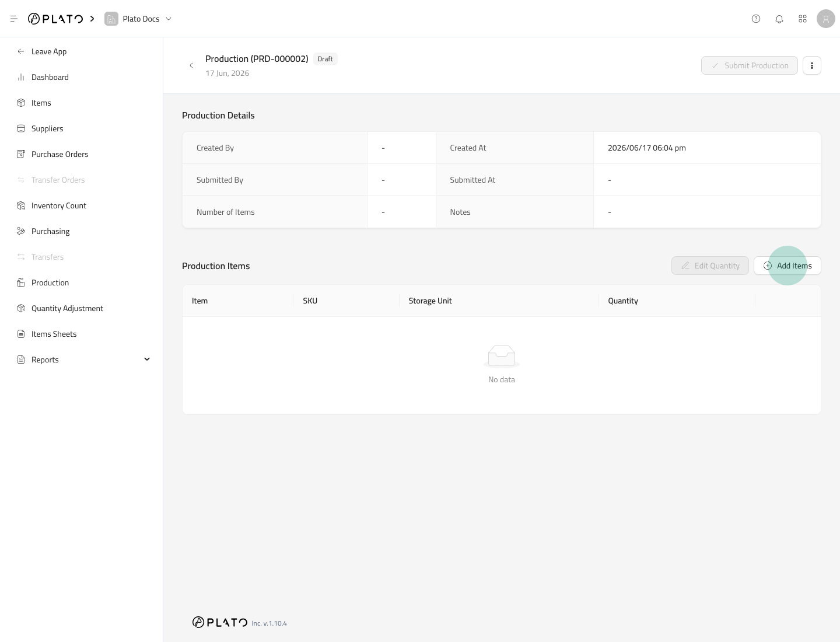
Task: Click the Submit Production button
Action: click(749, 65)
